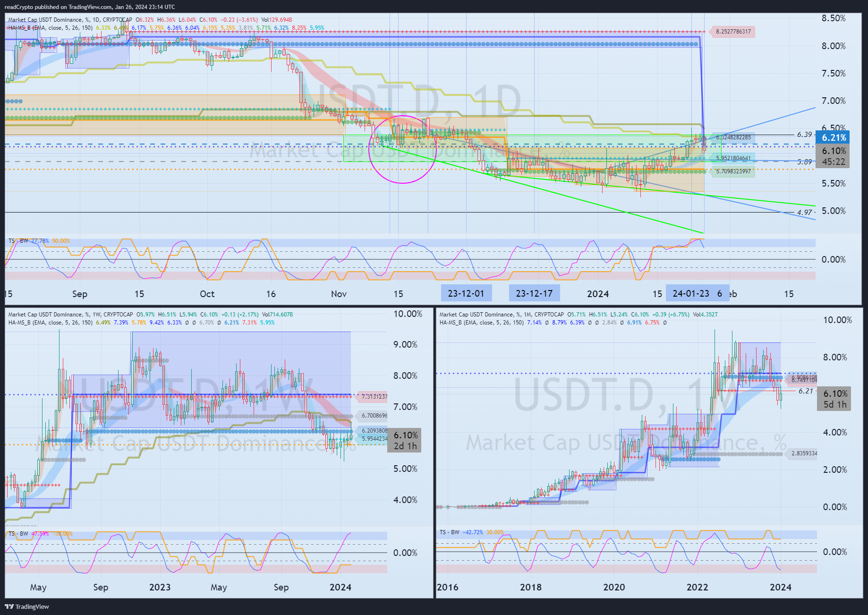Click the Vol4.352T value on the 1M chart
The image size is (868, 615).
(x=706, y=315)
